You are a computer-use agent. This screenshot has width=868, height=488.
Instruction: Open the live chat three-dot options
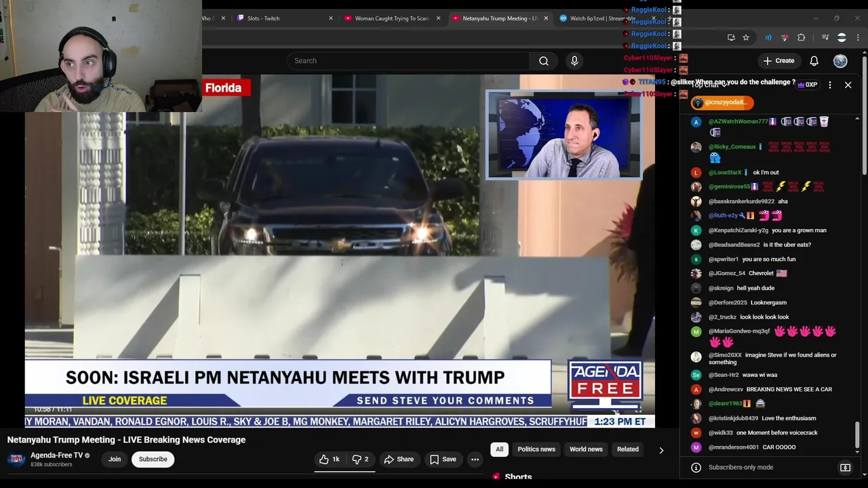coord(829,85)
